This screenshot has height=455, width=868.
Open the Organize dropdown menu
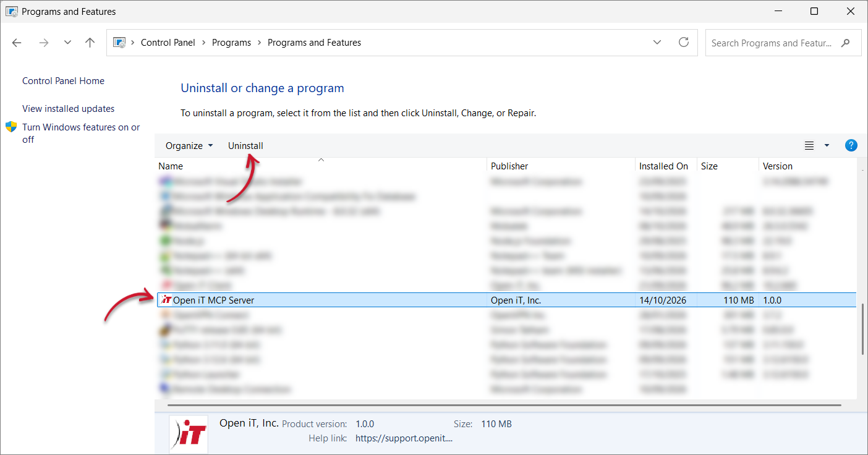189,146
